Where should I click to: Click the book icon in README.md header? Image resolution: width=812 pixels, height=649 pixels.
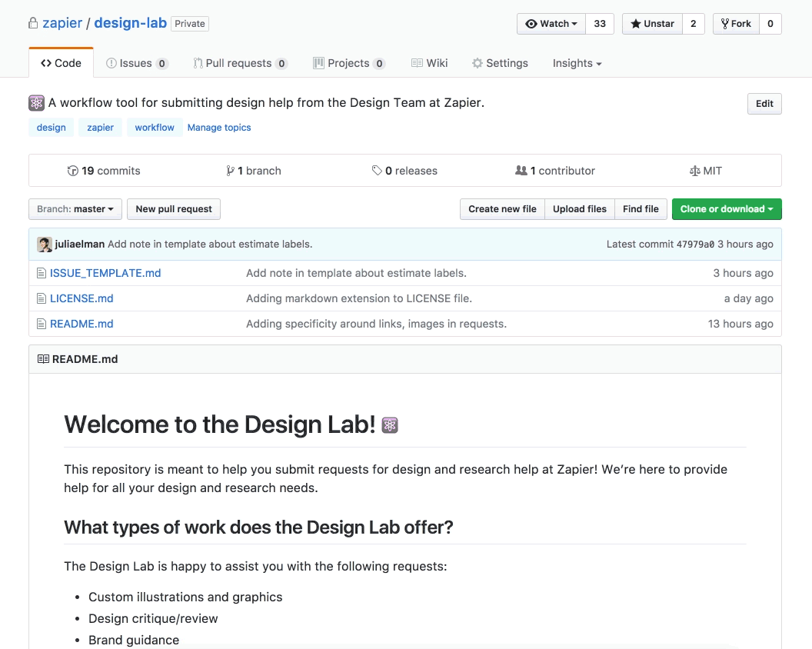coord(44,359)
